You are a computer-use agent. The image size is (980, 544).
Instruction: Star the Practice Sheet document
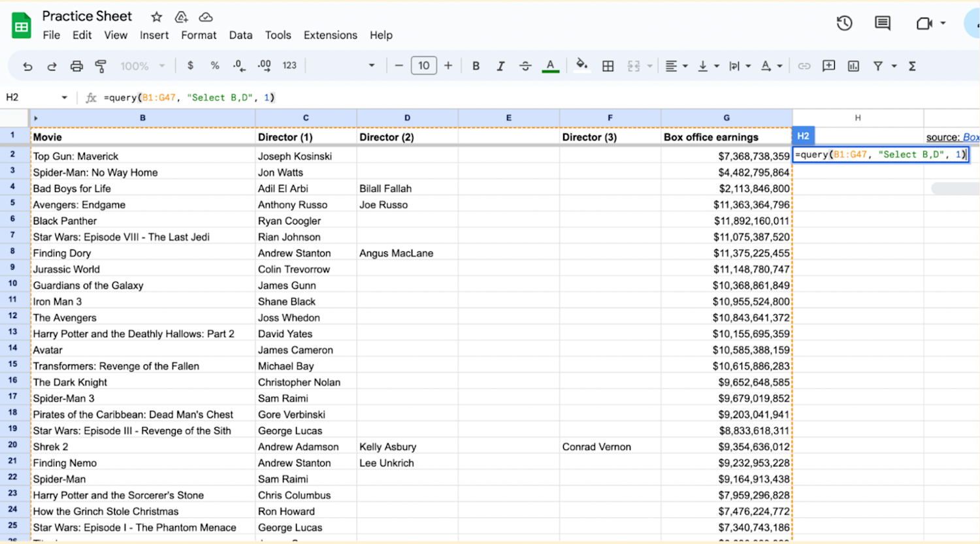click(156, 17)
